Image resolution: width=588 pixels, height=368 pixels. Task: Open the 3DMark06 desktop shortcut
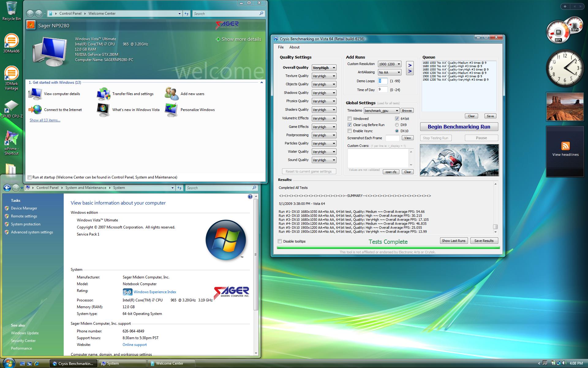tap(11, 43)
